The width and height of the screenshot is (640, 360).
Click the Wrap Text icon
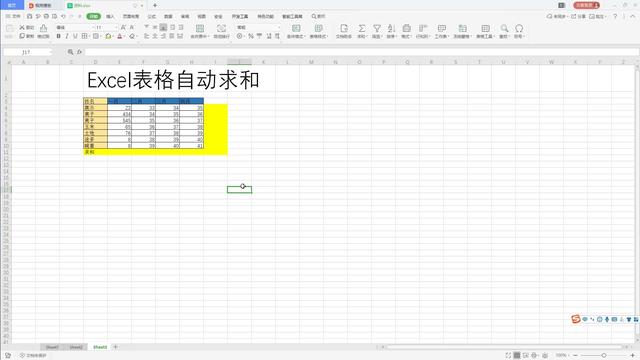(221, 28)
